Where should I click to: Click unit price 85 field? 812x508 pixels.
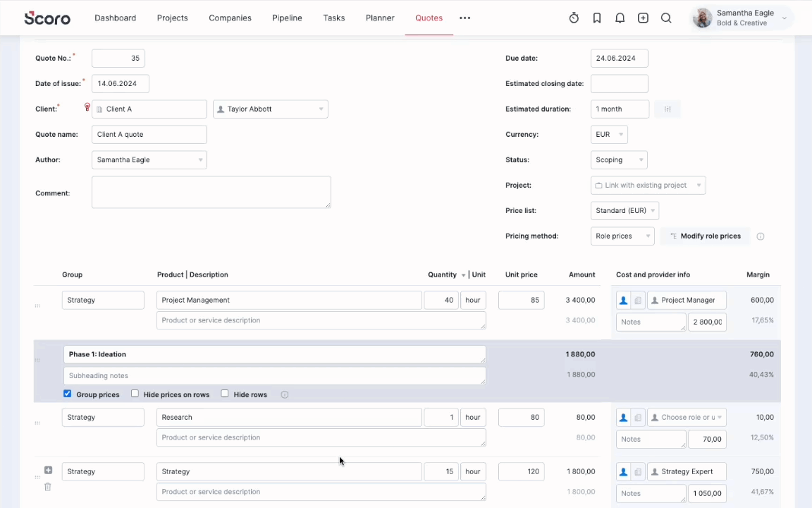tap(522, 300)
